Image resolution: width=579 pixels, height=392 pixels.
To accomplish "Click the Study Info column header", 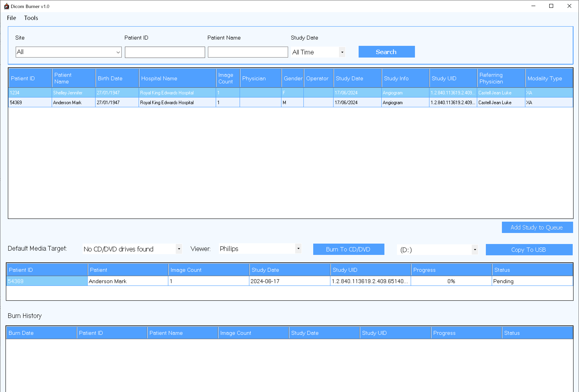I will pos(405,78).
